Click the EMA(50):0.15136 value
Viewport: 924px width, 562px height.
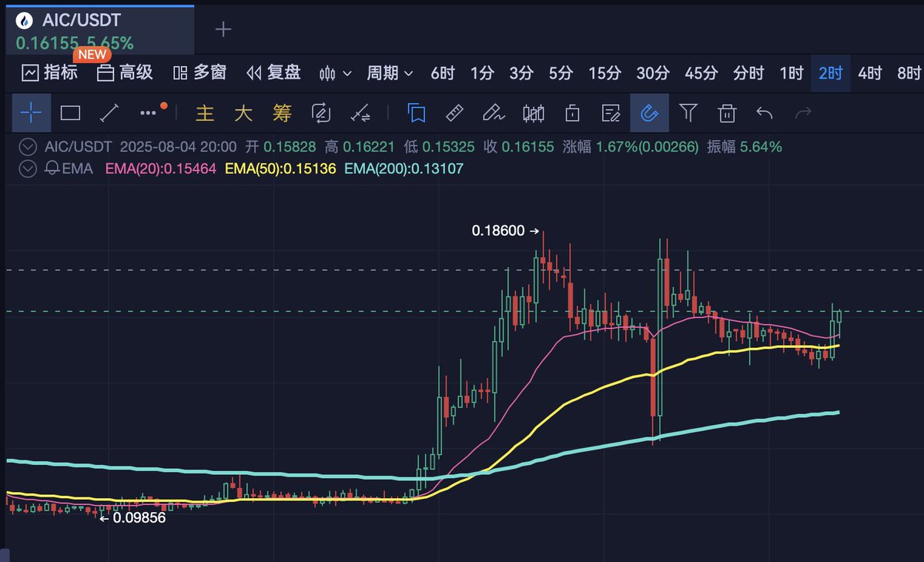[280, 168]
